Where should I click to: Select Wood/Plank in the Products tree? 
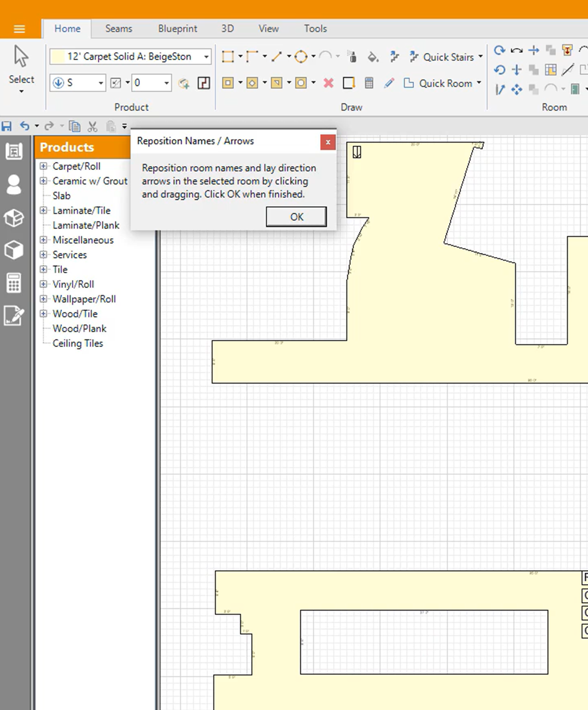click(79, 328)
